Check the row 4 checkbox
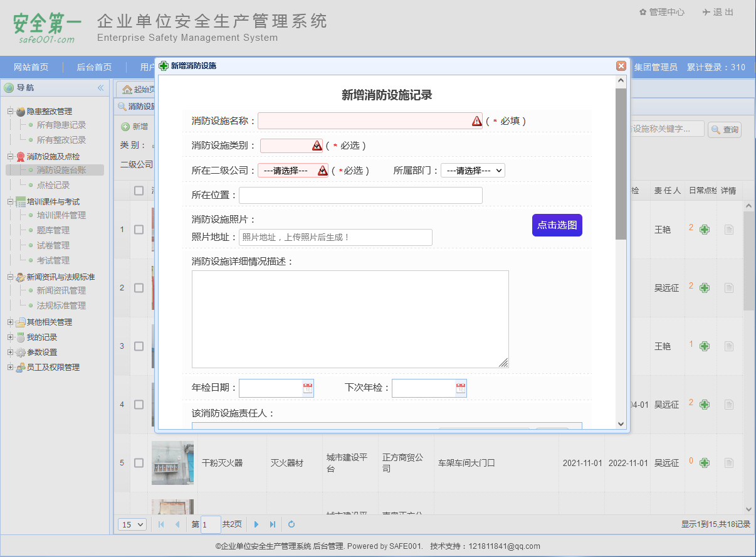The image size is (756, 557). [139, 405]
